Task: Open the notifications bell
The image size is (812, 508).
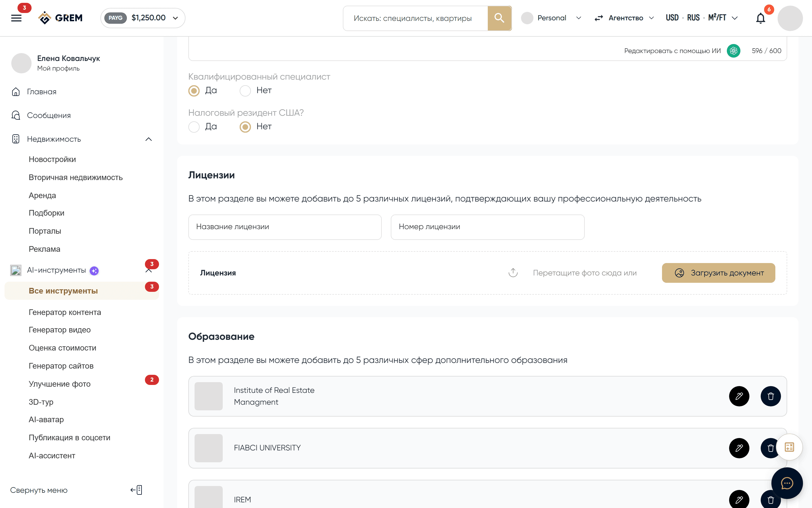Action: (x=760, y=18)
